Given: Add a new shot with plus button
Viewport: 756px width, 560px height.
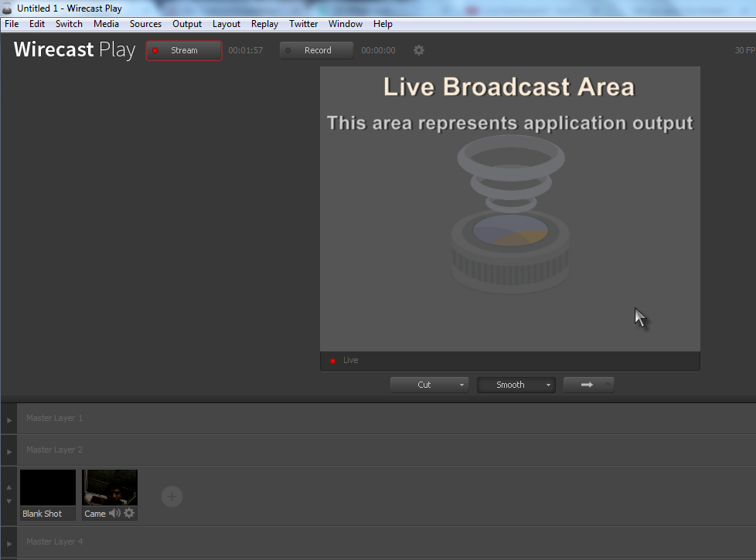Looking at the screenshot, I should 172,497.
